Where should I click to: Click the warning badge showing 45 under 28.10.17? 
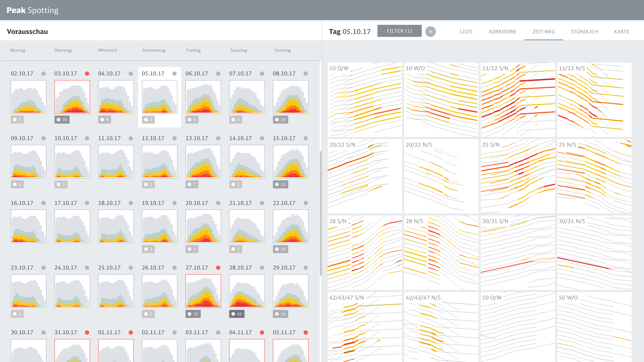[x=236, y=314]
